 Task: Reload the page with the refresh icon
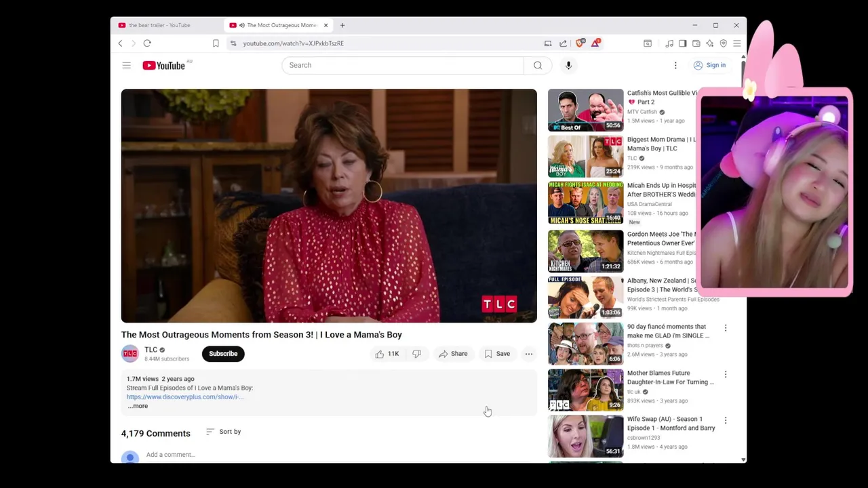pos(147,43)
